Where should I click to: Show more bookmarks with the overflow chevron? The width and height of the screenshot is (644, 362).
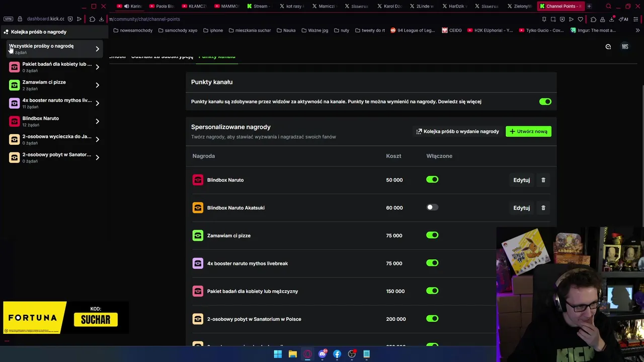pos(638,30)
